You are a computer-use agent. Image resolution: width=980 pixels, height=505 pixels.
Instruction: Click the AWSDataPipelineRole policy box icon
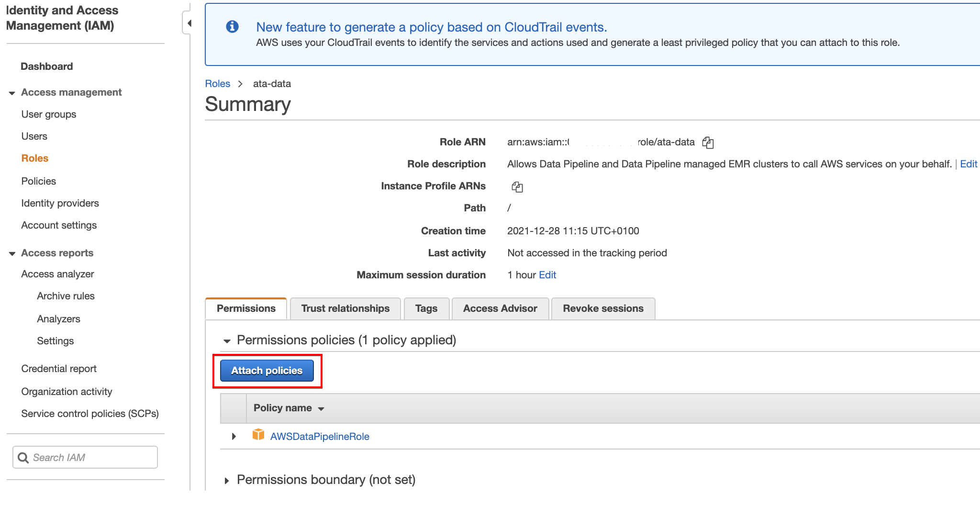pos(258,435)
